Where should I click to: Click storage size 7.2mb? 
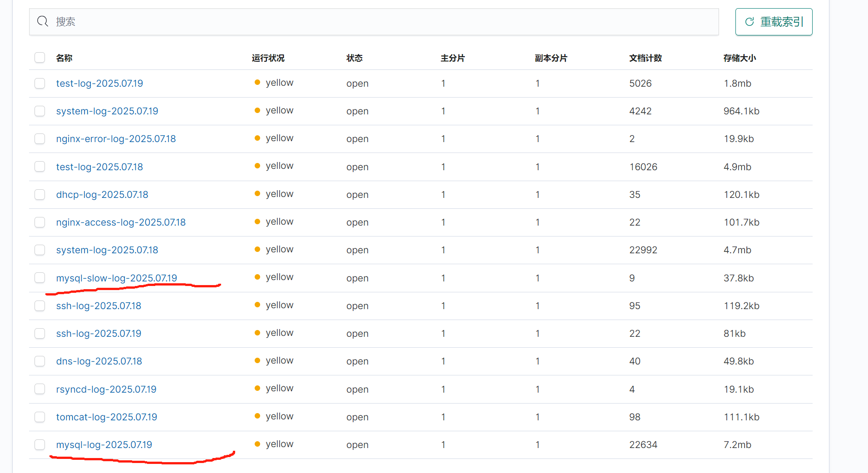(737, 445)
